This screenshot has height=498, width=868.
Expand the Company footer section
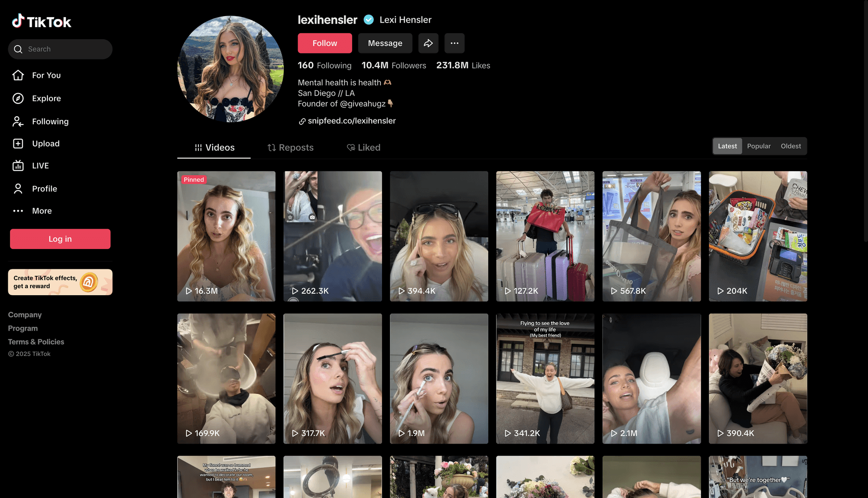pyautogui.click(x=25, y=315)
